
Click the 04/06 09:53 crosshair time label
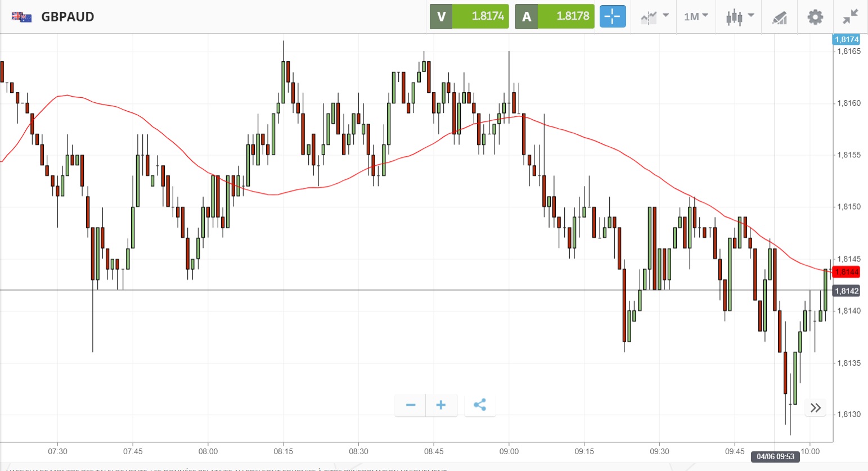coord(775,456)
